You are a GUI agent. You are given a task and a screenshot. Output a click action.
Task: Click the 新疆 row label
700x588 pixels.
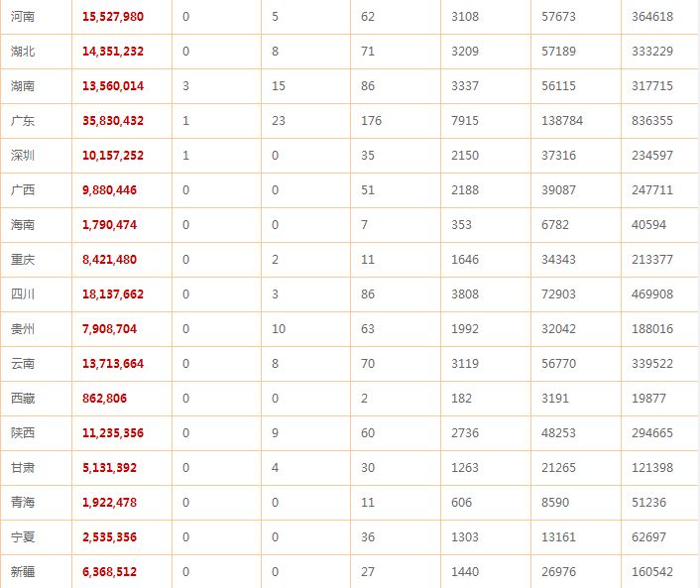(23, 572)
